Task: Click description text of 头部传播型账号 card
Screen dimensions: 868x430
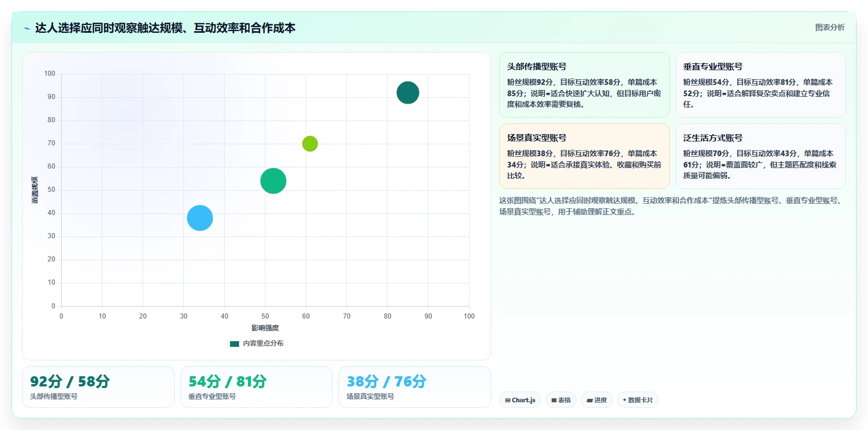Action: point(584,93)
